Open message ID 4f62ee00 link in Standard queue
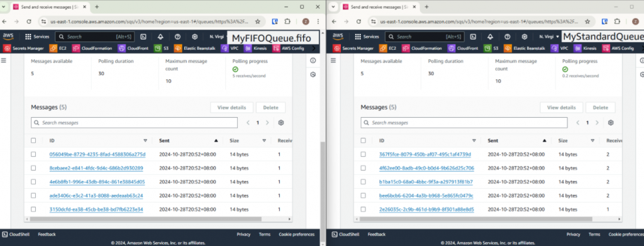Screen dimensions: 644x246 pyautogui.click(x=427, y=168)
